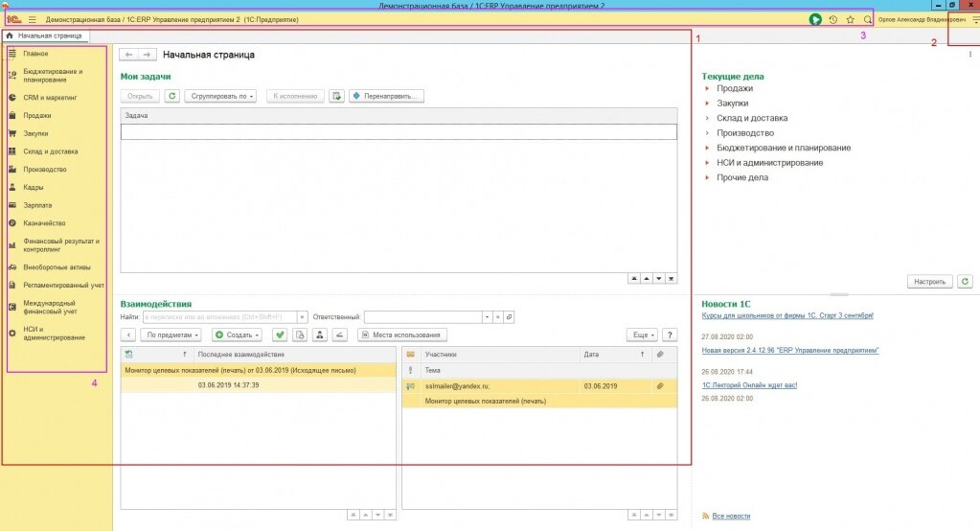Click the Настроить button

929,282
